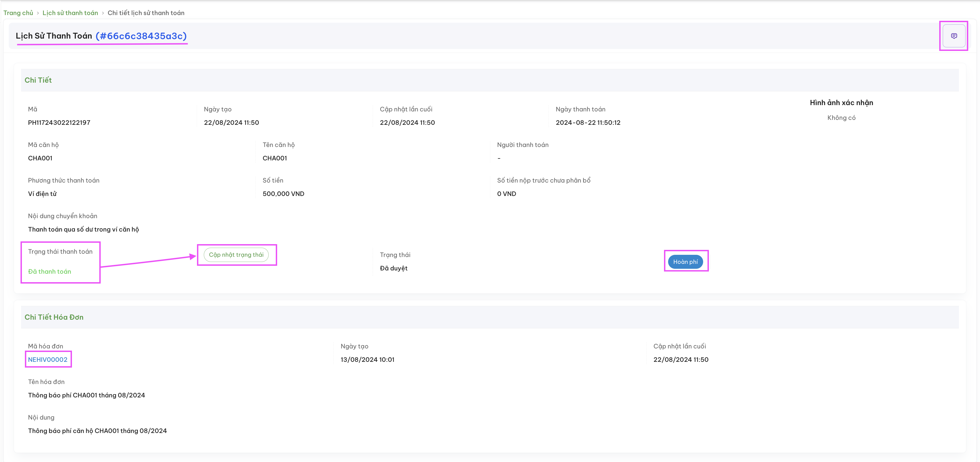Click the Cập nhật trạng thái button
This screenshot has width=980, height=462.
(236, 255)
